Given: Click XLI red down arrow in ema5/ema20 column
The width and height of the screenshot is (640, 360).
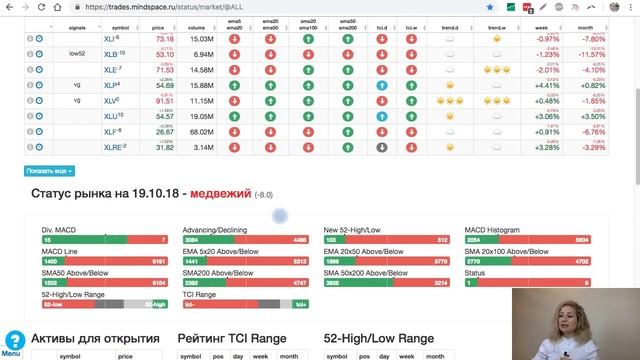Looking at the screenshot, I should pyautogui.click(x=234, y=39).
